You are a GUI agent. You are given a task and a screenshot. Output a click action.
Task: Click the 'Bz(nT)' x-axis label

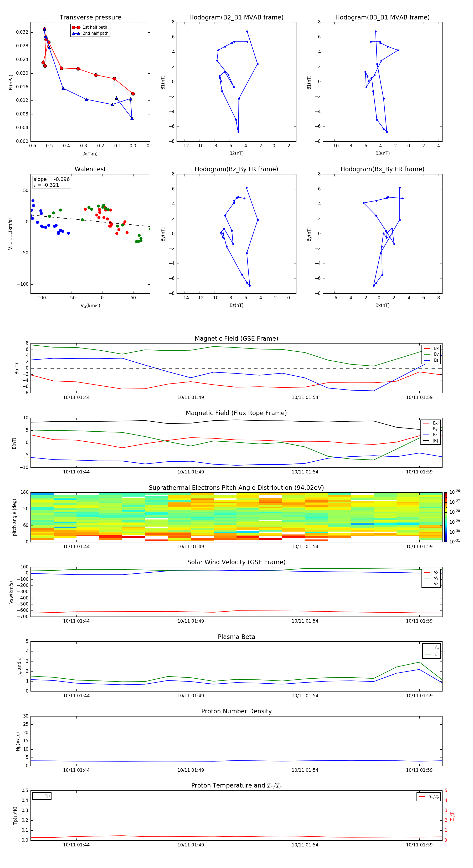click(236, 305)
